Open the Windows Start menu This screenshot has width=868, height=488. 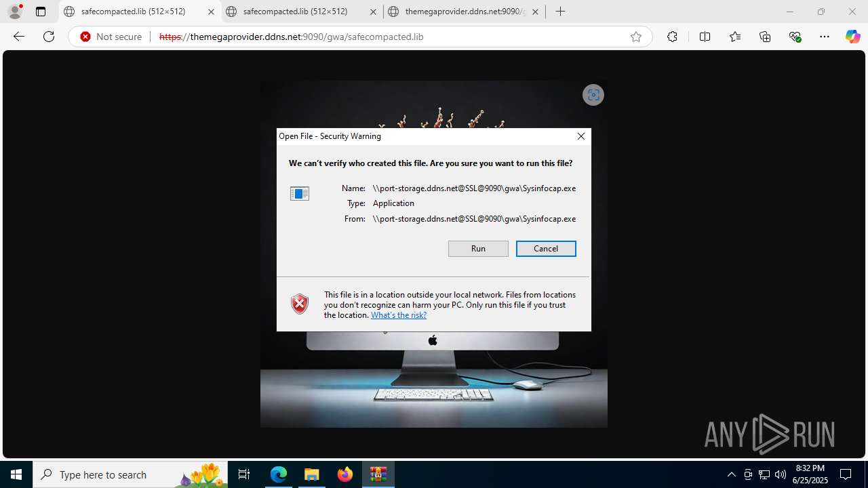click(x=16, y=474)
